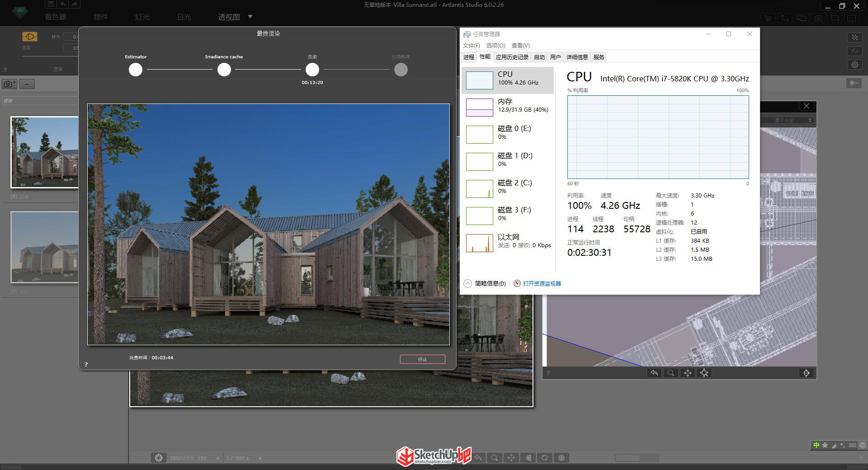This screenshot has height=470, width=868.
Task: Click the refresh preview icon in bottom toolbar
Action: click(x=545, y=458)
